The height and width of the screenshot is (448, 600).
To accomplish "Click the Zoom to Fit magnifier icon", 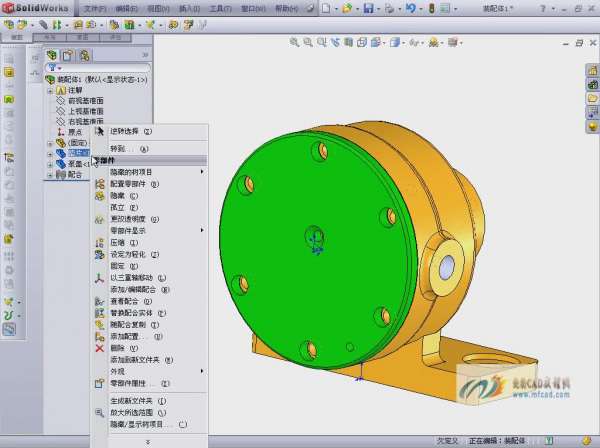I will 294,42.
